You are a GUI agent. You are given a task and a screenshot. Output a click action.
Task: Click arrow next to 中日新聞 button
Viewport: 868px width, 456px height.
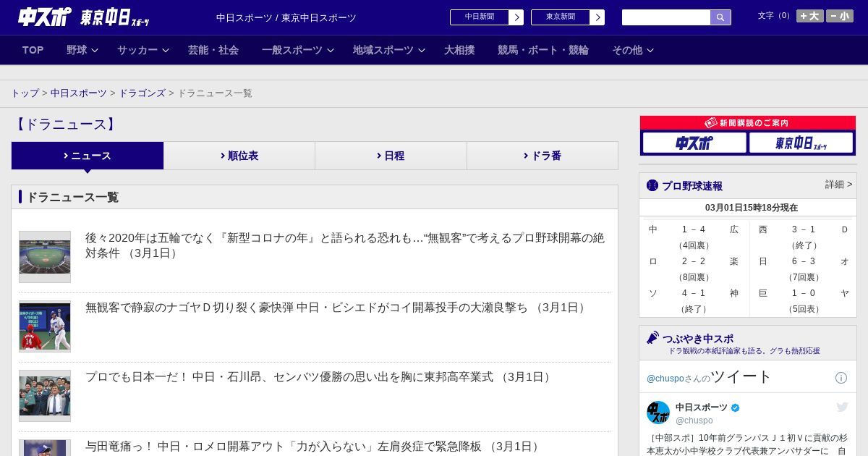(516, 17)
